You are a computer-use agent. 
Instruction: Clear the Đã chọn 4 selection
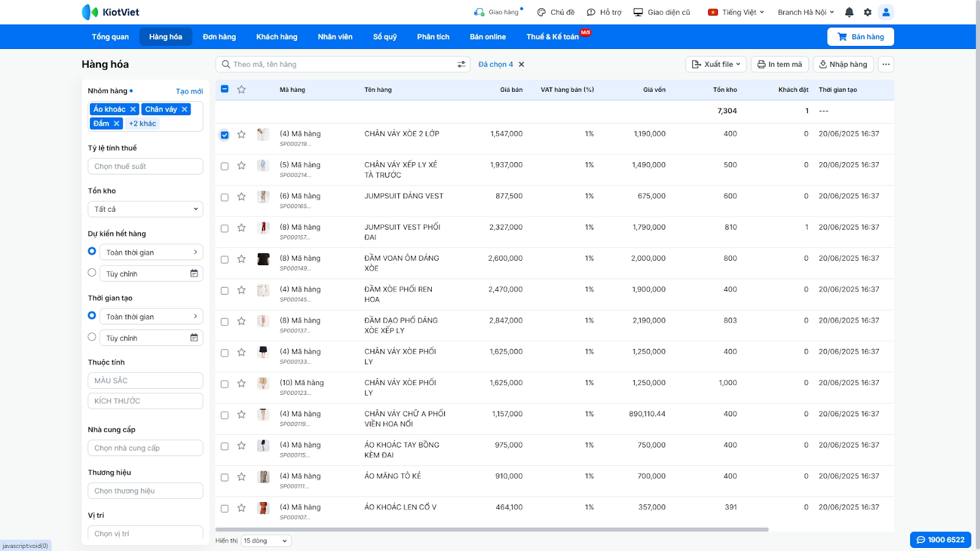[521, 64]
